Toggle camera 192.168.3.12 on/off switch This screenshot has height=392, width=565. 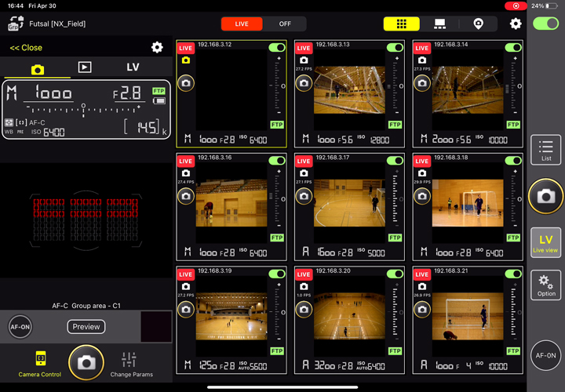[277, 48]
